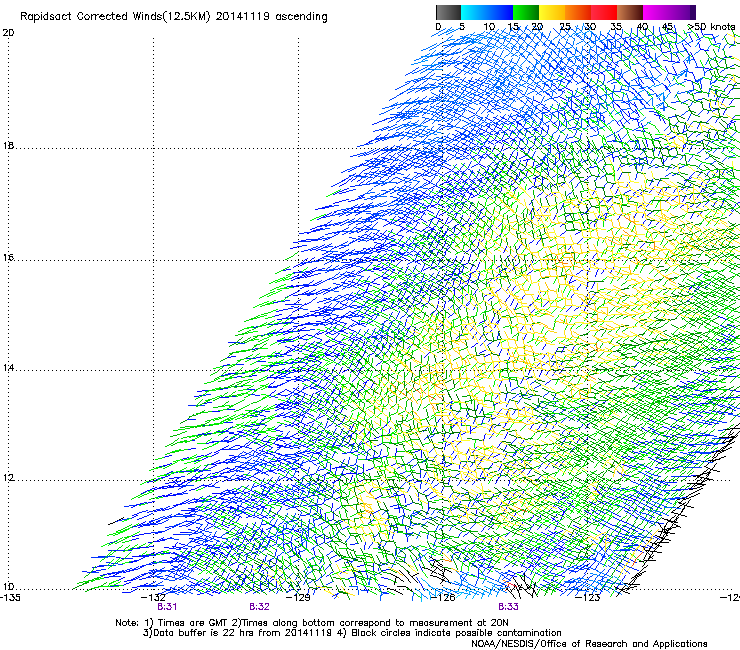This screenshot has height=650, width=740.
Task: Click the latitude label 16
Action: point(8,258)
